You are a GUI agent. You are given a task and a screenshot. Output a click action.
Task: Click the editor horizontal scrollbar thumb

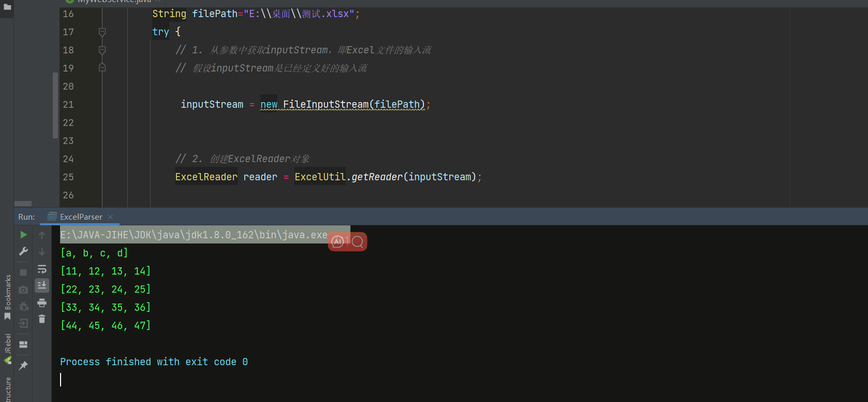[23, 204]
